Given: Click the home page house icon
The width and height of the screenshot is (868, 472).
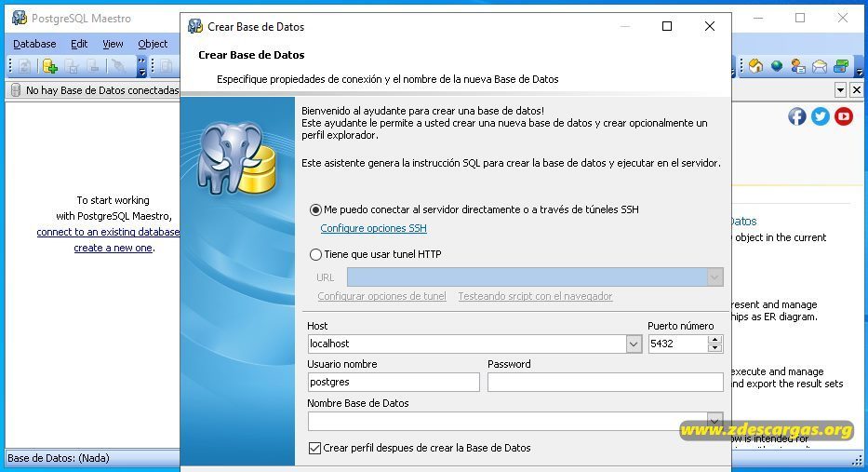Looking at the screenshot, I should pos(755,66).
